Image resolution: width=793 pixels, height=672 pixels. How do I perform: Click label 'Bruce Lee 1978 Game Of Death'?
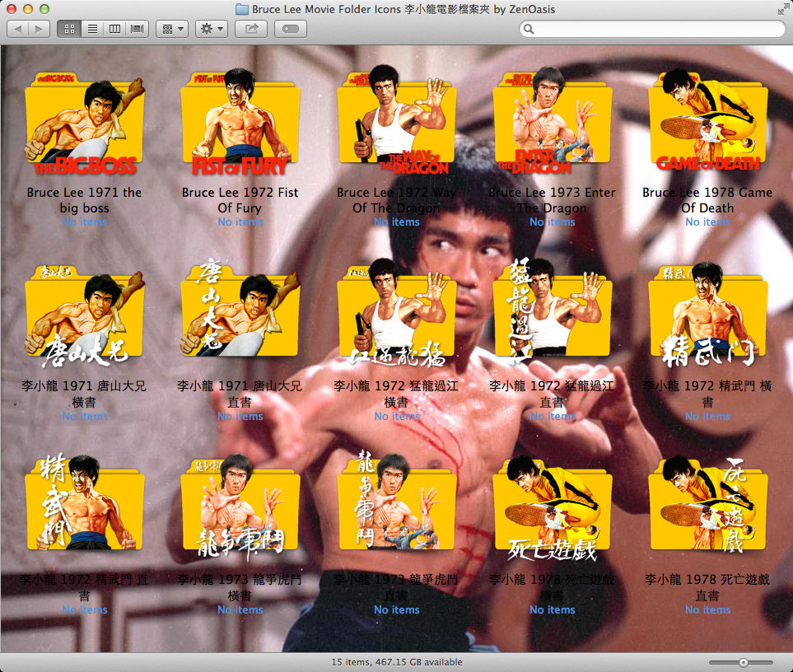pyautogui.click(x=707, y=200)
